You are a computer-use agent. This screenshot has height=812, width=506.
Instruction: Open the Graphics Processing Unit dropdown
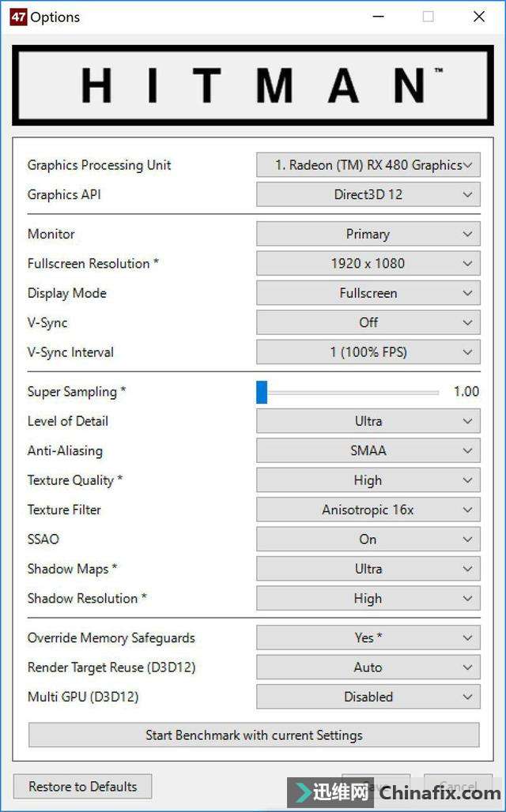368,165
